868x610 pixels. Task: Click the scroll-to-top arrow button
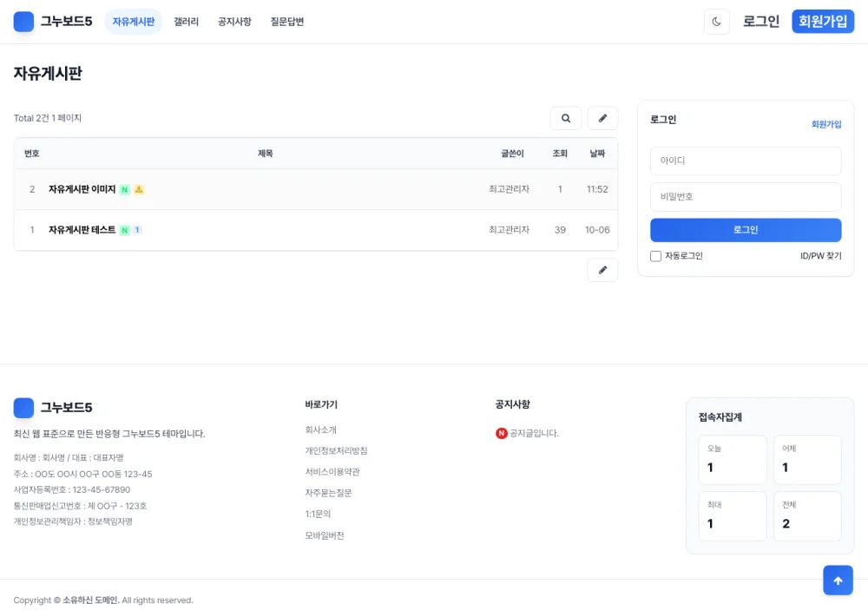click(838, 580)
